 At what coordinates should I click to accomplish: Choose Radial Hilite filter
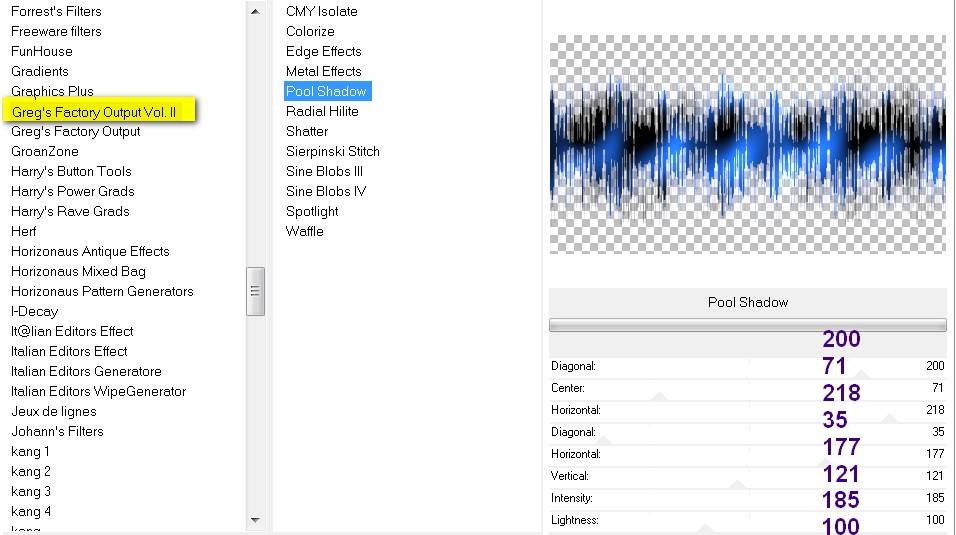pos(322,112)
